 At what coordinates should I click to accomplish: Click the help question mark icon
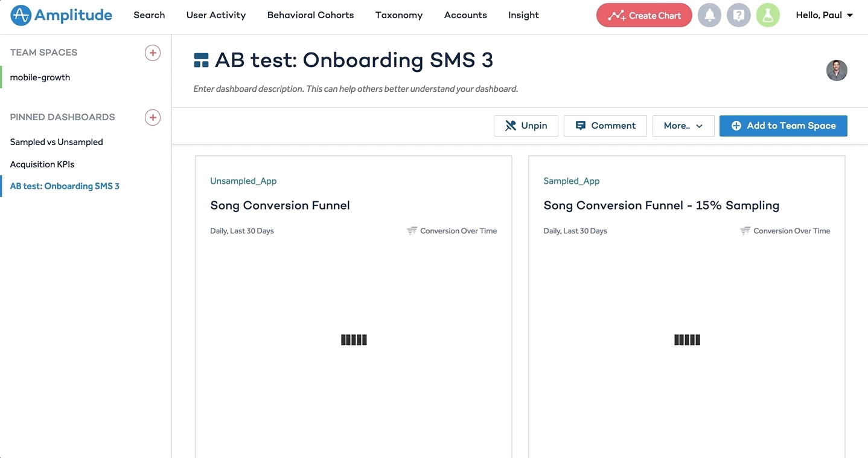pos(738,15)
